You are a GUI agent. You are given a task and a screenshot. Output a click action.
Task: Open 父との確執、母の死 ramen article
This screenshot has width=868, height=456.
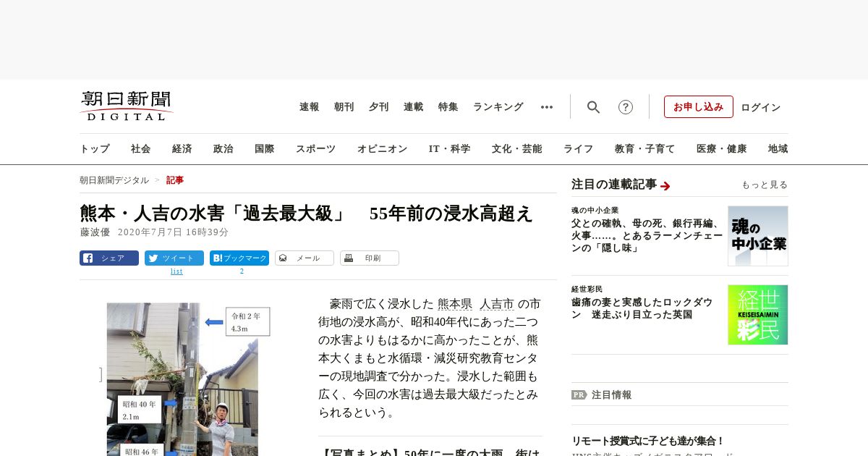click(x=647, y=236)
